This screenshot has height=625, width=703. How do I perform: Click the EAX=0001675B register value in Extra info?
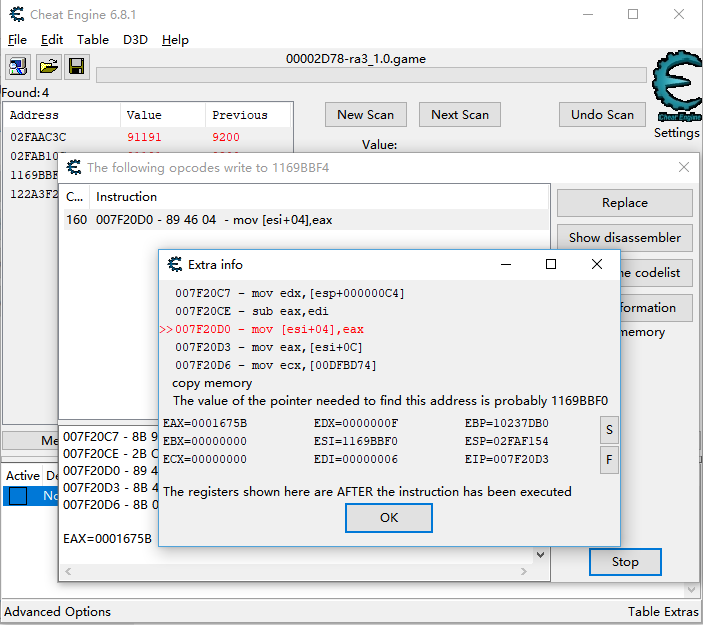(205, 423)
